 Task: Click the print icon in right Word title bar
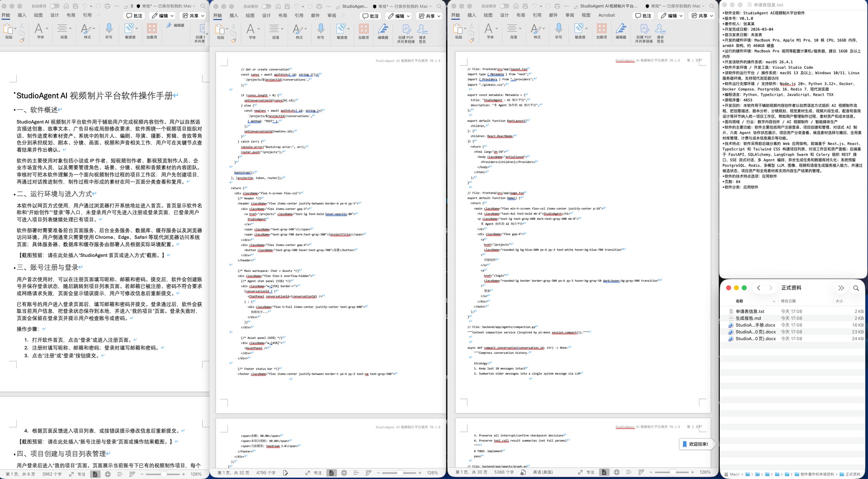(557, 6)
